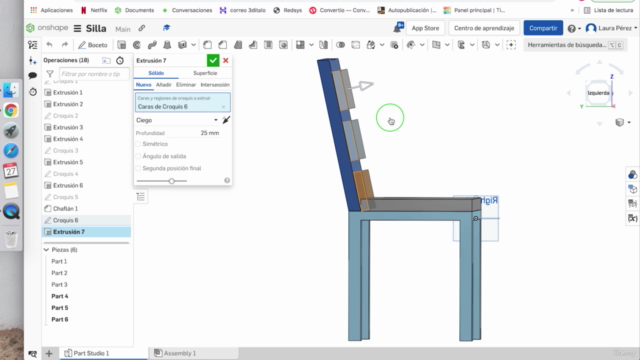
Task: Select the Linear pattern tool
Action: pos(300,45)
